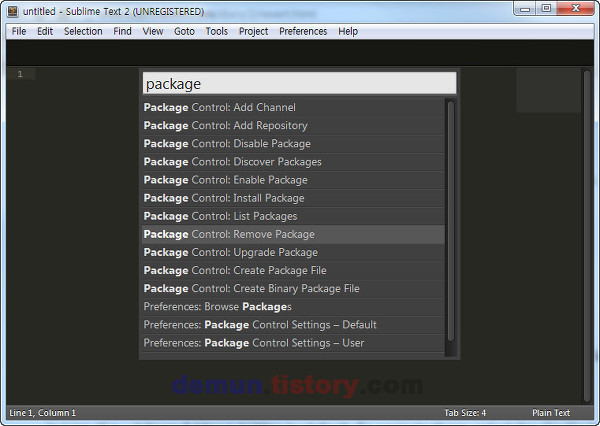Click the minimap in the editor
600x426 pixels.
(548, 91)
